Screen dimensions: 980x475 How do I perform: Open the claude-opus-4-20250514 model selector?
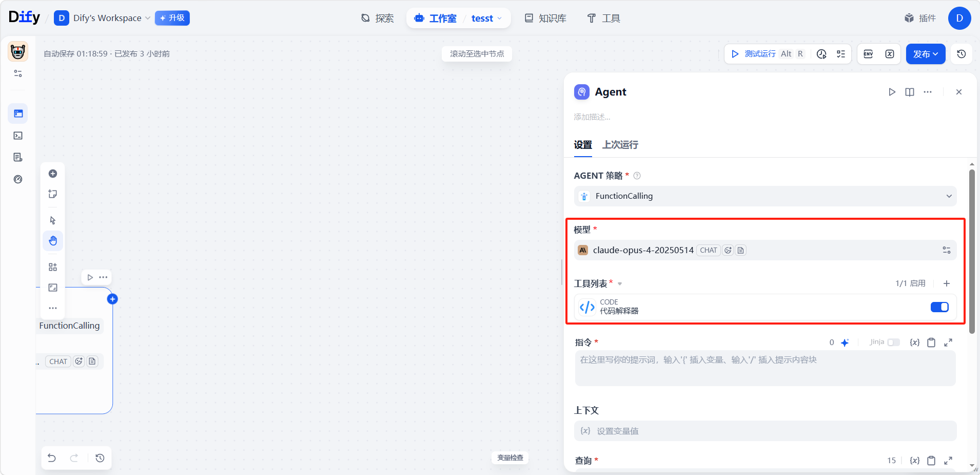(x=765, y=250)
